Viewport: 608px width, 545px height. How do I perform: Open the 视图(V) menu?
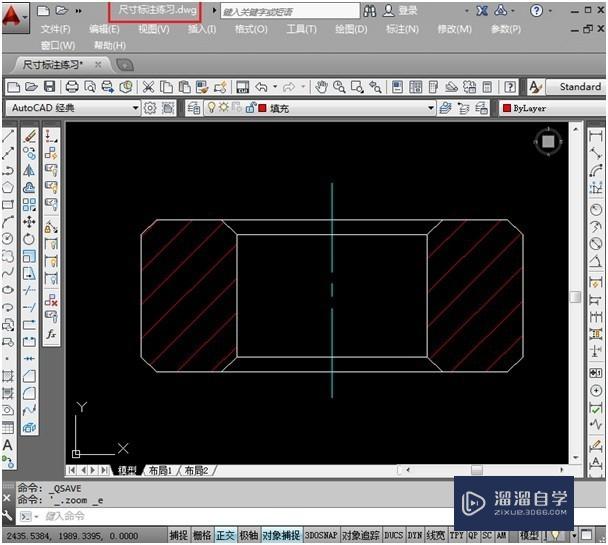[154, 29]
